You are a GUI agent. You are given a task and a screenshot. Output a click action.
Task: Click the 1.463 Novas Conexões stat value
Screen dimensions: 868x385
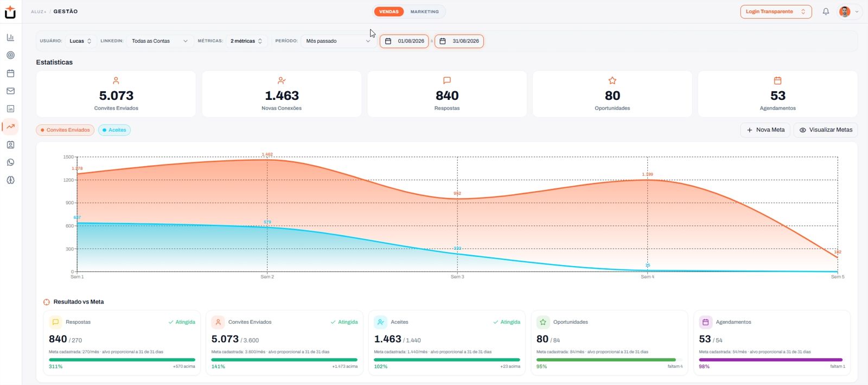pyautogui.click(x=282, y=96)
